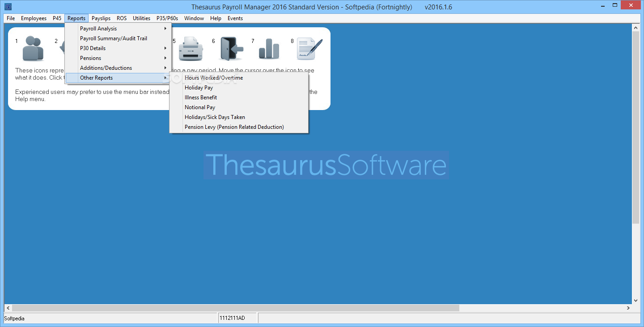The height and width of the screenshot is (327, 644).
Task: Click the horizontal scrollbar thumb
Action: point(236,308)
